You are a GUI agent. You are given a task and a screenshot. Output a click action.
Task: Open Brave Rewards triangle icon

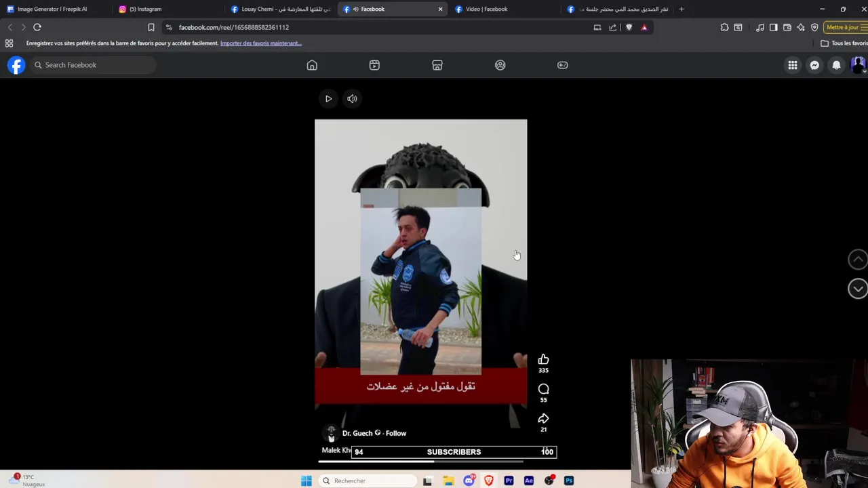click(644, 27)
